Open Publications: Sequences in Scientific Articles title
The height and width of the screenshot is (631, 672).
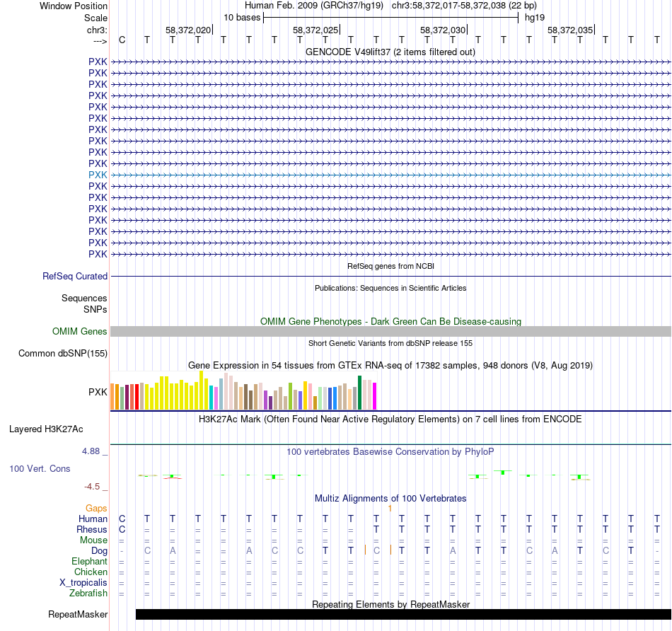[390, 288]
